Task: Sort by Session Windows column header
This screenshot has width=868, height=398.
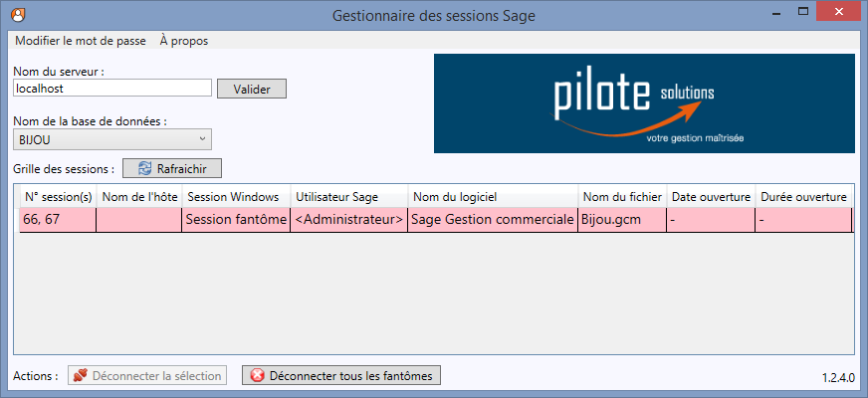Action: [x=234, y=196]
